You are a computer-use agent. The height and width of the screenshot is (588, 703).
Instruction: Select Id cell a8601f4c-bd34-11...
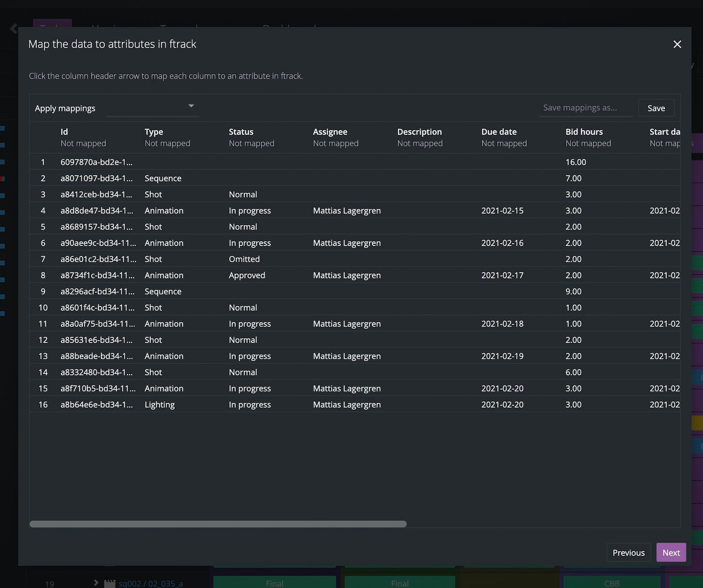tap(97, 308)
